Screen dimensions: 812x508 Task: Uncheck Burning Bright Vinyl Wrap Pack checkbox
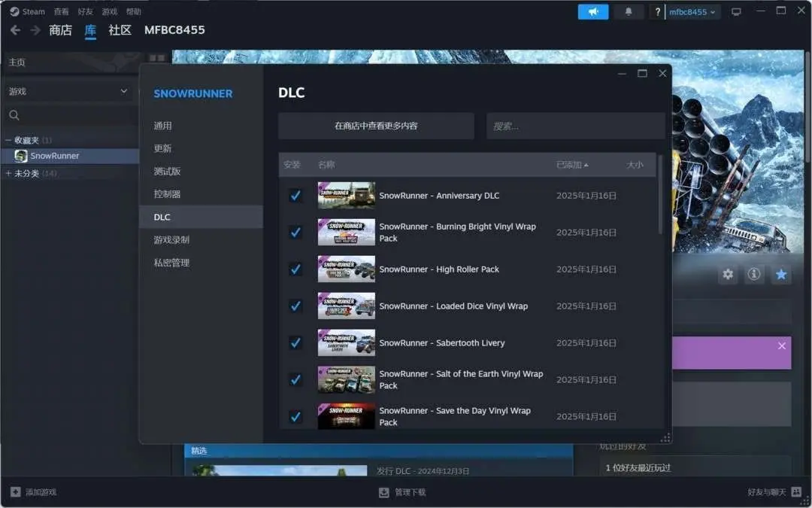click(x=295, y=233)
